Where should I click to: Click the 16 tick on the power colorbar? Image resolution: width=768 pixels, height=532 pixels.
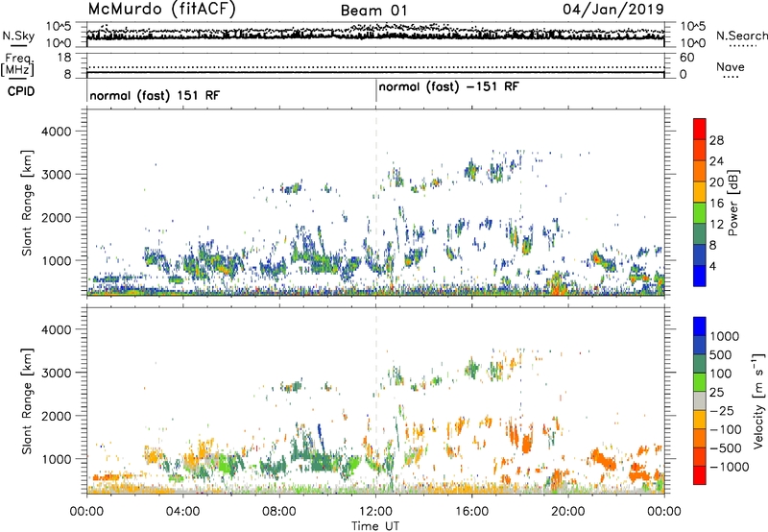pos(716,204)
